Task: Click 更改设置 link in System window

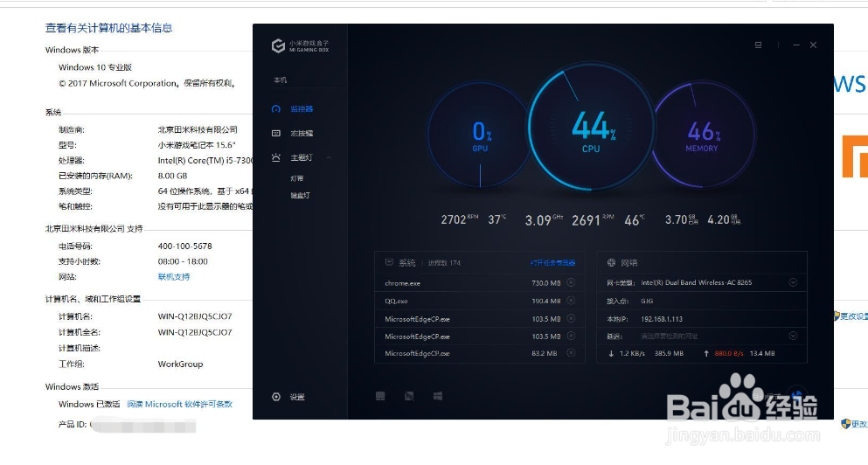Action: point(853,316)
